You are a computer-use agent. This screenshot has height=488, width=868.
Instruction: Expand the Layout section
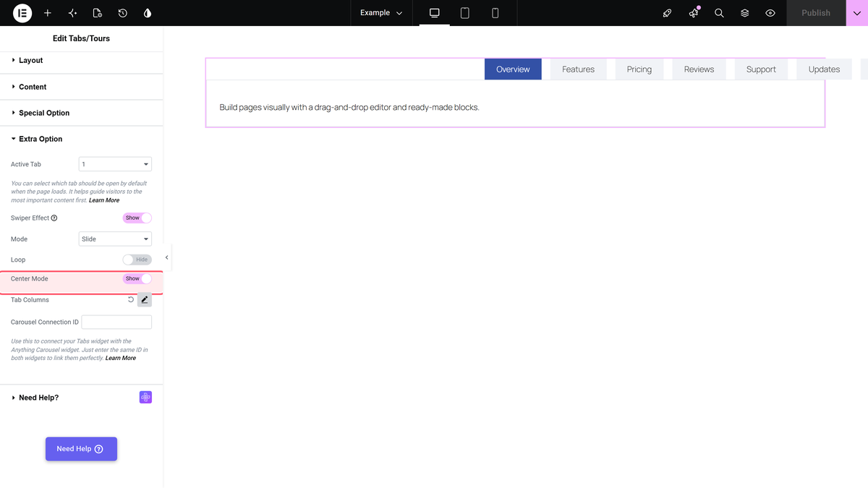(82, 61)
